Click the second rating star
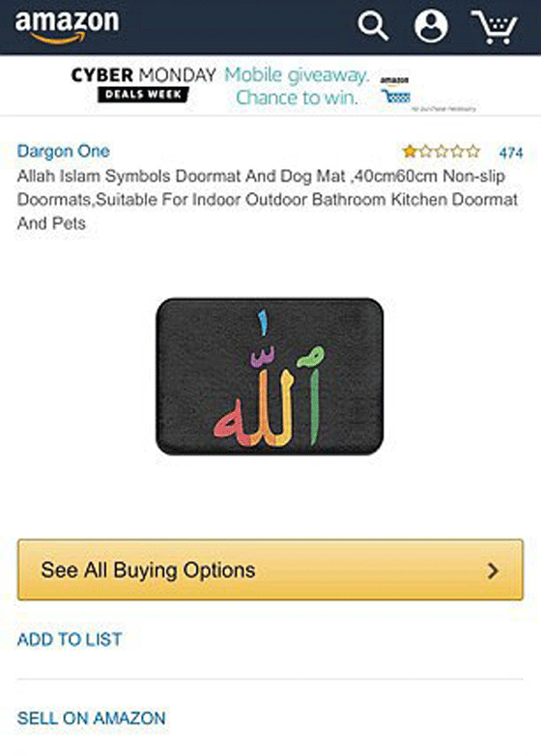 [426, 152]
